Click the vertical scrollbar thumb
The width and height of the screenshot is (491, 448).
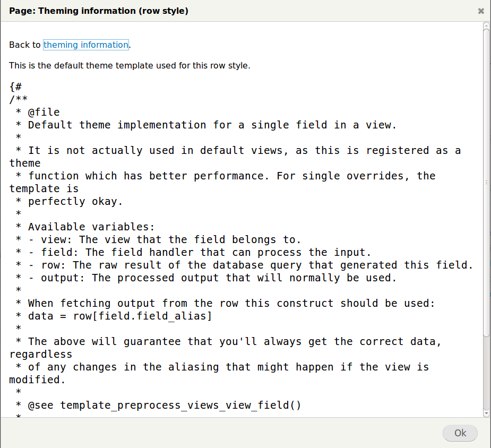[x=486, y=183]
